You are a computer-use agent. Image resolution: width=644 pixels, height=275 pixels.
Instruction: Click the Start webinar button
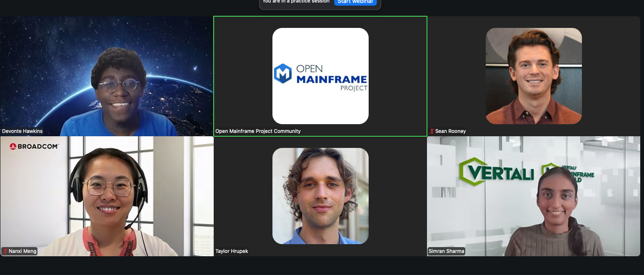[x=355, y=2]
